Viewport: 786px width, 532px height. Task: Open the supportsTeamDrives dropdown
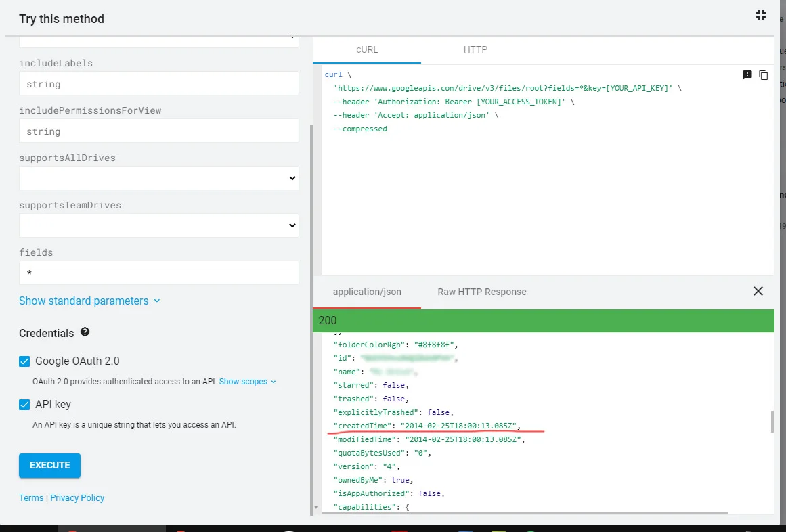[x=158, y=225]
